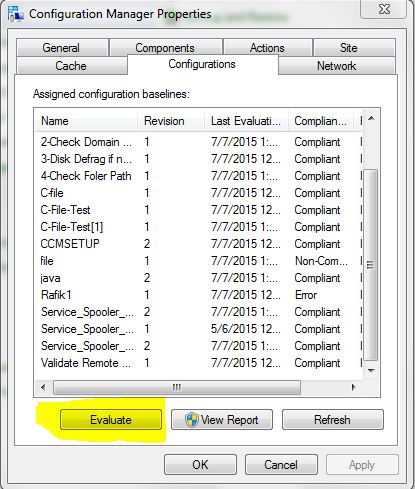Select the Rafik1 baseline with Error status
This screenshot has width=415, height=489.
click(x=198, y=295)
